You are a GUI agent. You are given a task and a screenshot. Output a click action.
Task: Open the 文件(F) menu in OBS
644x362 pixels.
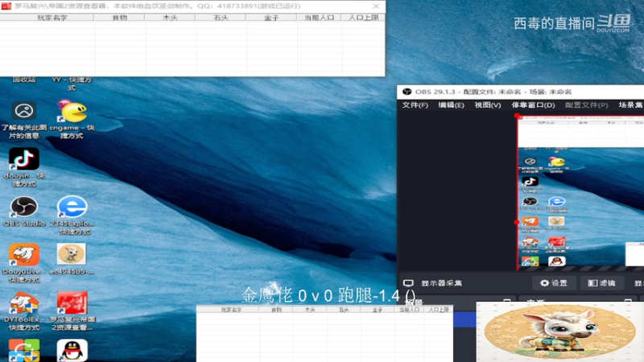click(x=415, y=105)
